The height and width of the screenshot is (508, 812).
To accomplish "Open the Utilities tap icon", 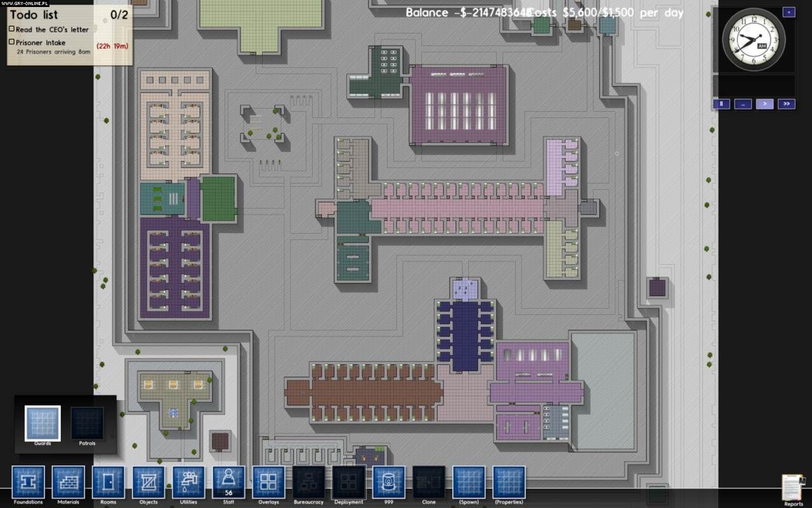I will pyautogui.click(x=188, y=483).
